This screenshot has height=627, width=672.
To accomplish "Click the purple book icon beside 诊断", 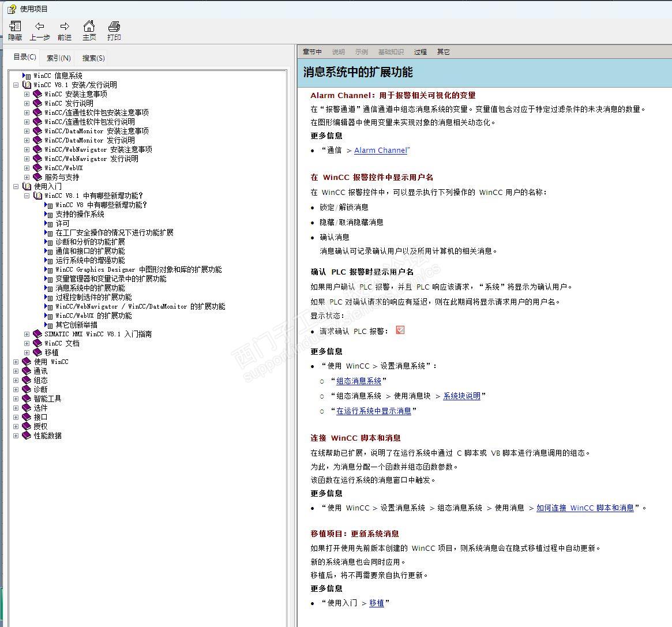I will pos(27,389).
